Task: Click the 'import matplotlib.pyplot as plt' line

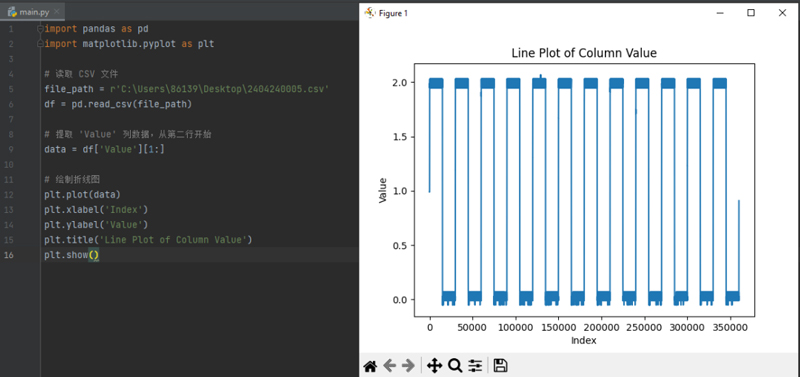Action: point(129,44)
